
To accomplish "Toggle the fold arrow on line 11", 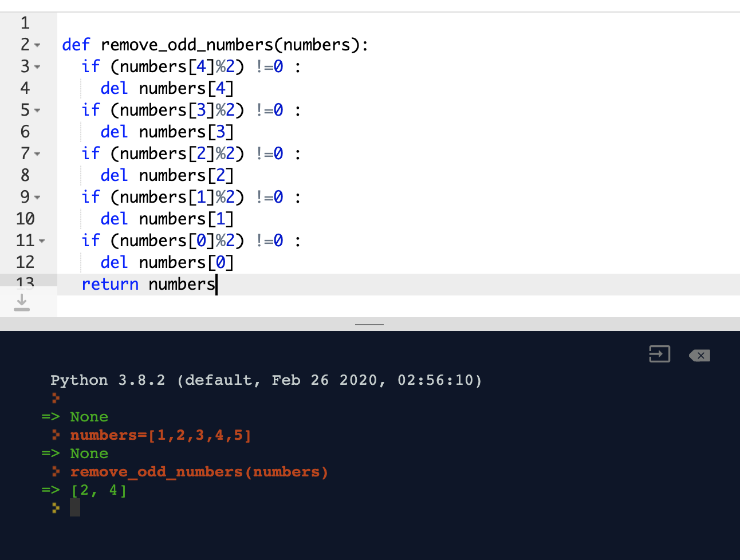I will pyautogui.click(x=42, y=241).
